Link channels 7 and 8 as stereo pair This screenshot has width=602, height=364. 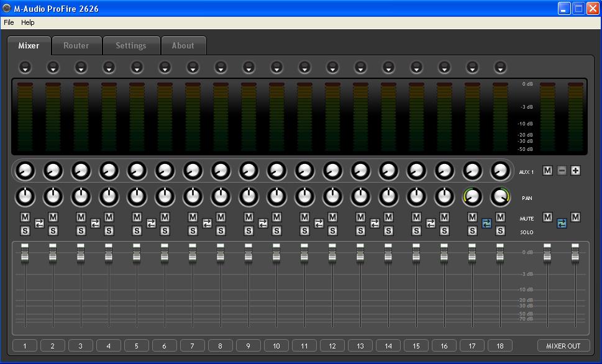pyautogui.click(x=207, y=223)
